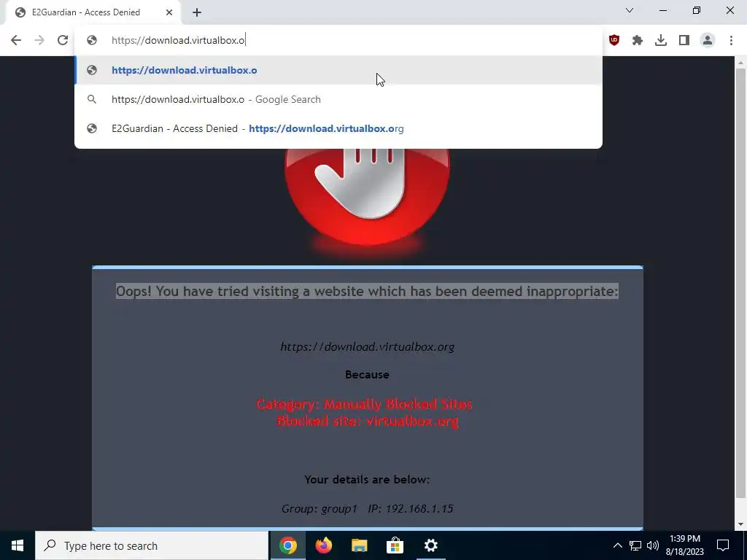
Task: Open the 1:39 PM clock and date
Action: (684, 545)
